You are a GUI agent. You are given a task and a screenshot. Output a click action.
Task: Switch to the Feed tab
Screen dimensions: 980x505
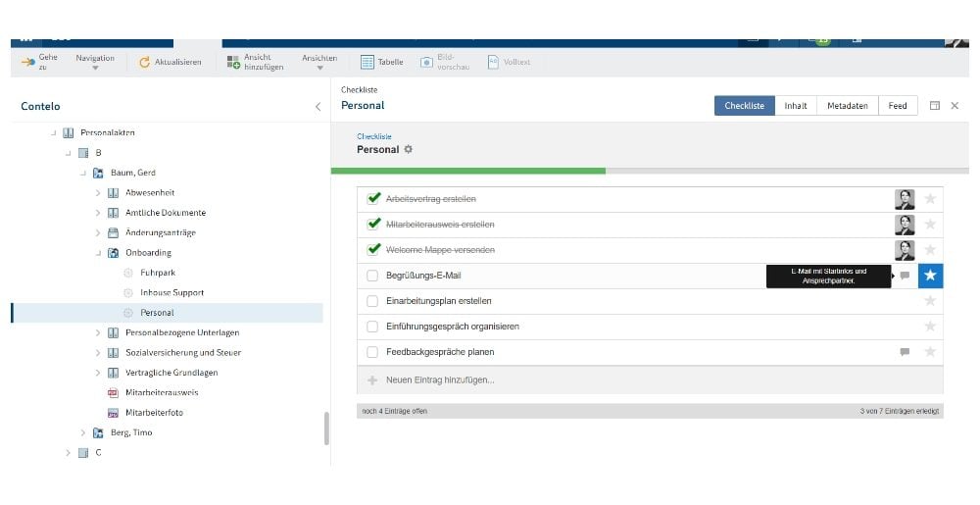(x=898, y=106)
